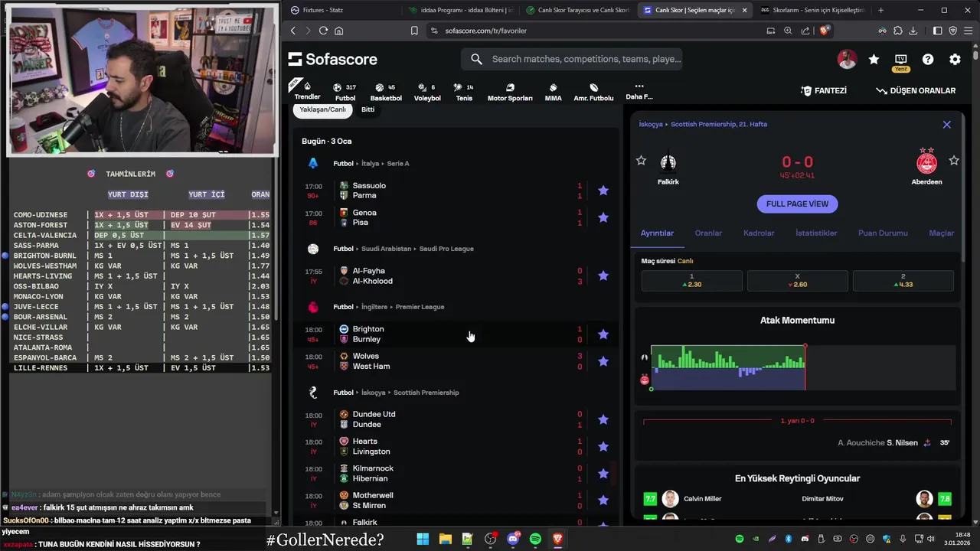Viewport: 980px width, 551px height.
Task: Toggle favorite star for Aberdeen team
Action: [x=954, y=161]
